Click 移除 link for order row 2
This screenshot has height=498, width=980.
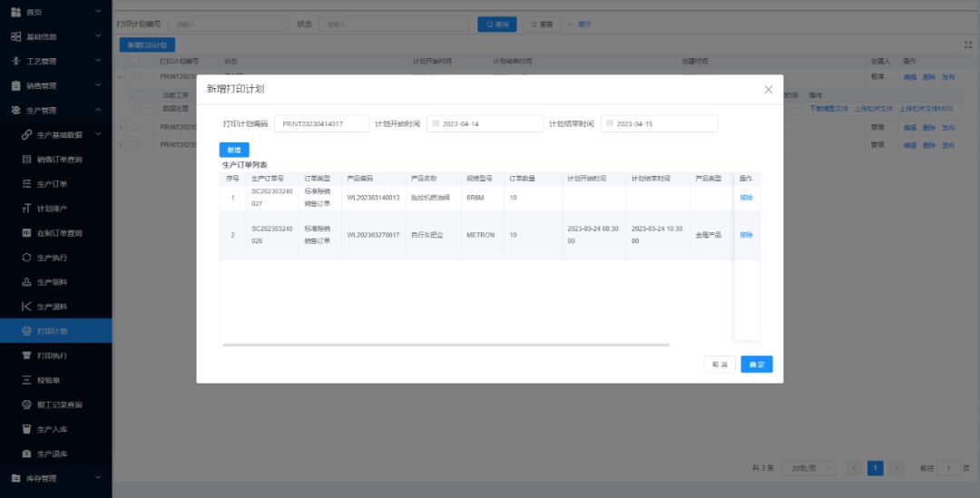pyautogui.click(x=746, y=235)
